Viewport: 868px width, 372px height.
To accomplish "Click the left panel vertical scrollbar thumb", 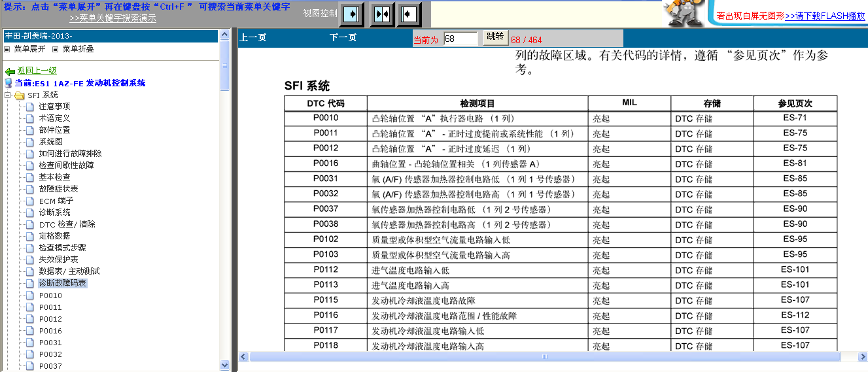I will pyautogui.click(x=225, y=65).
